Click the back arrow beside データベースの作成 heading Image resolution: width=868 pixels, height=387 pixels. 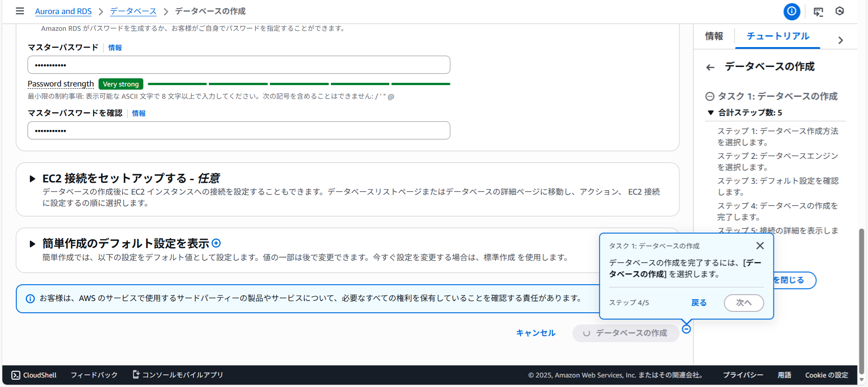pyautogui.click(x=710, y=67)
